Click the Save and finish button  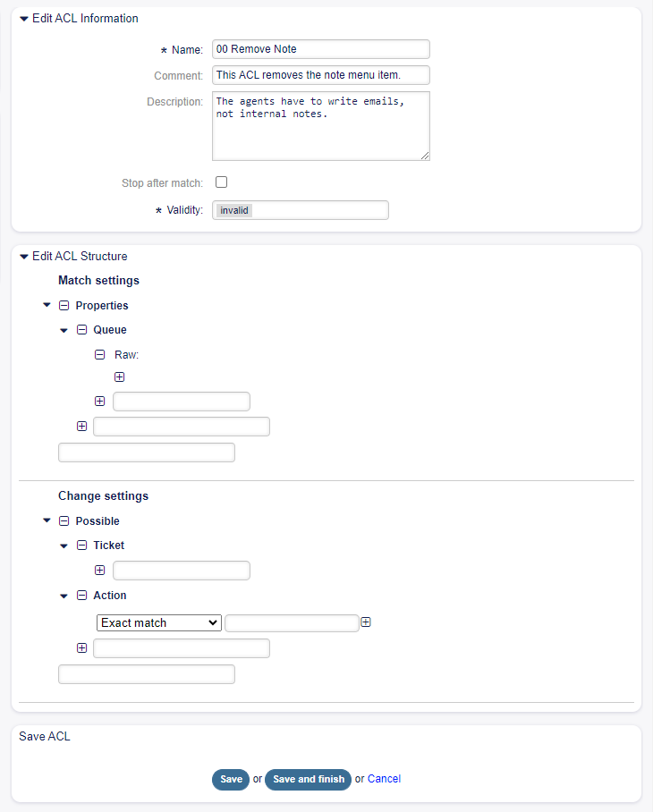[308, 779]
